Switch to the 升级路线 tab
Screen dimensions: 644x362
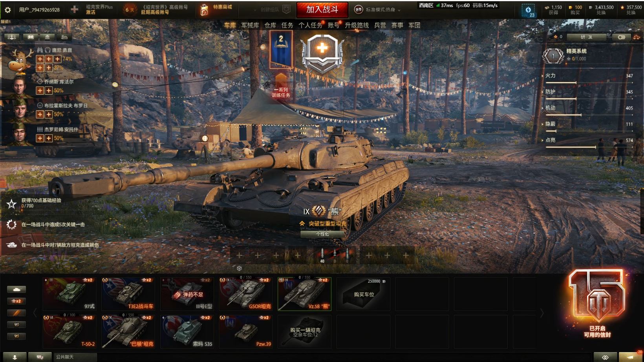coord(357,25)
